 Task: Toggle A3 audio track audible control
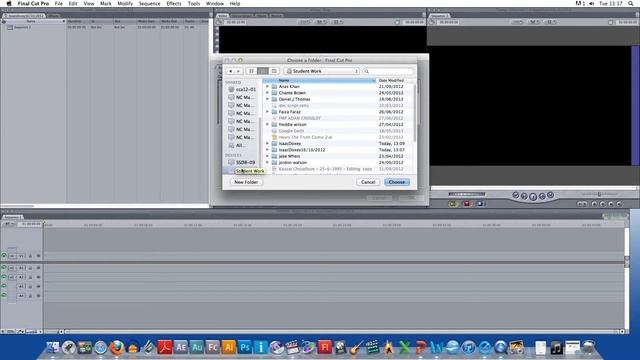tap(4, 286)
